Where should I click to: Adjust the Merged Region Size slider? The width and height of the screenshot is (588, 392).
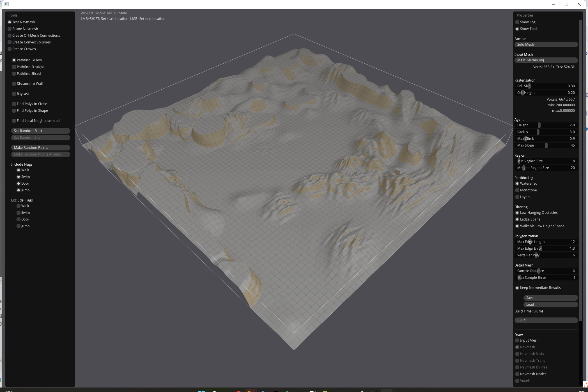click(x=546, y=168)
